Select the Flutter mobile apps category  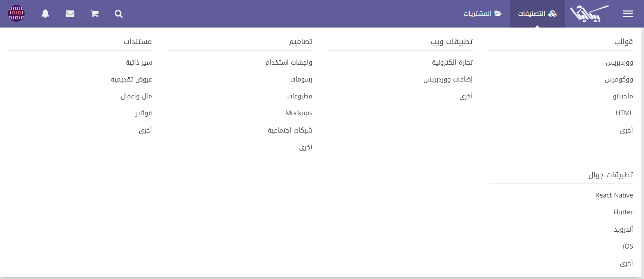coord(623,212)
